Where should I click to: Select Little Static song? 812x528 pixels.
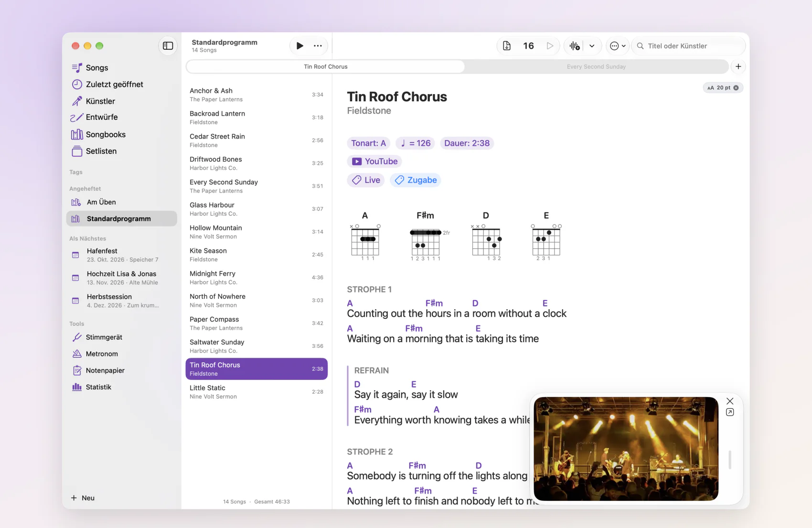tap(256, 392)
